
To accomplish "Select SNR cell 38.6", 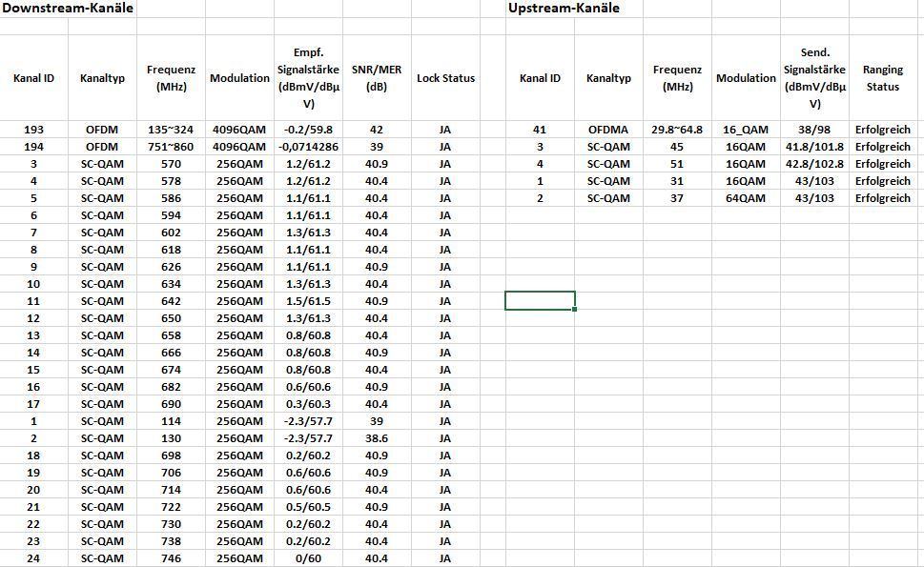I will pos(377,438).
